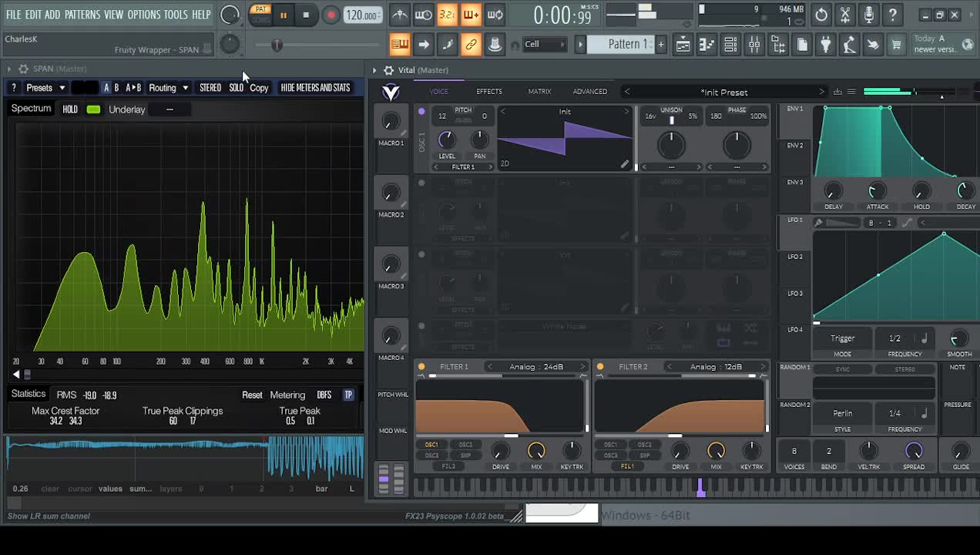Open the SPAN Routing dropdown

(x=168, y=88)
